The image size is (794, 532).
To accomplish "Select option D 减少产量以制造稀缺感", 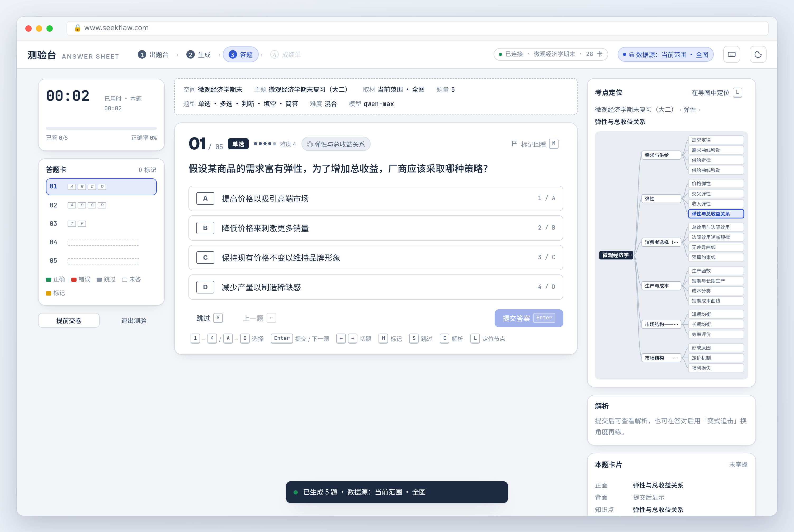I will (376, 287).
